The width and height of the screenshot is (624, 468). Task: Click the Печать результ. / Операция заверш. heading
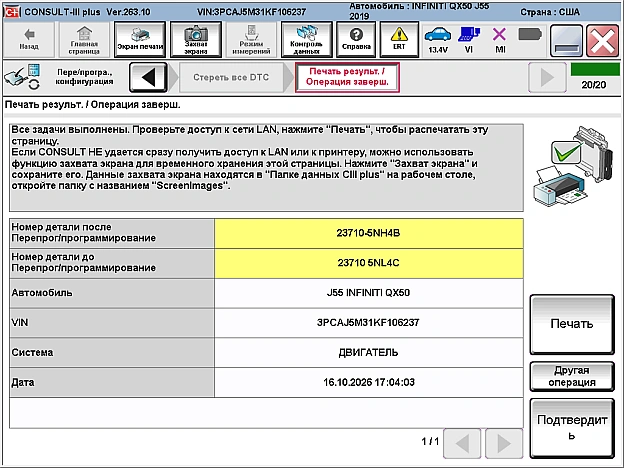coord(92,105)
